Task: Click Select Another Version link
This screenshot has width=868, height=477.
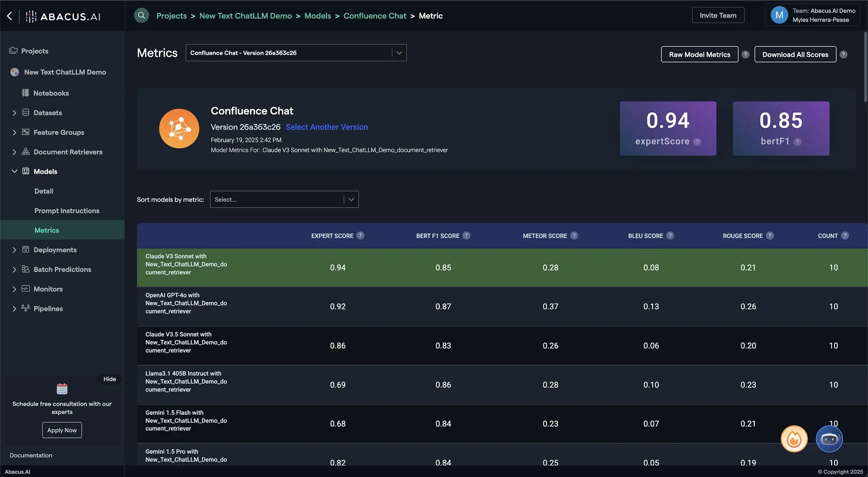Action: [326, 127]
